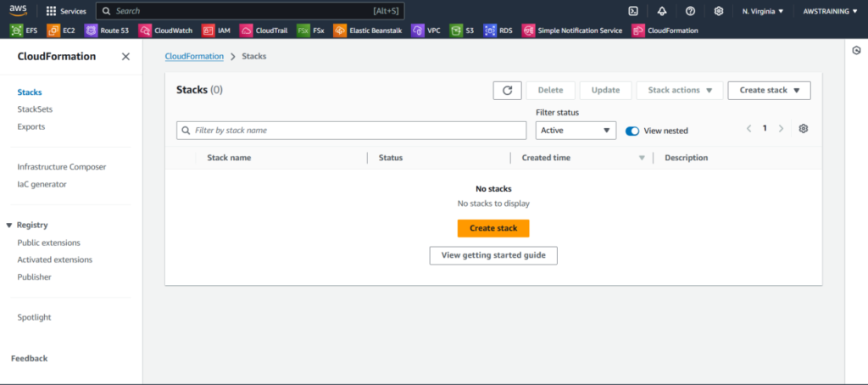This screenshot has height=385, width=868.
Task: Click the help question mark icon
Action: point(690,11)
